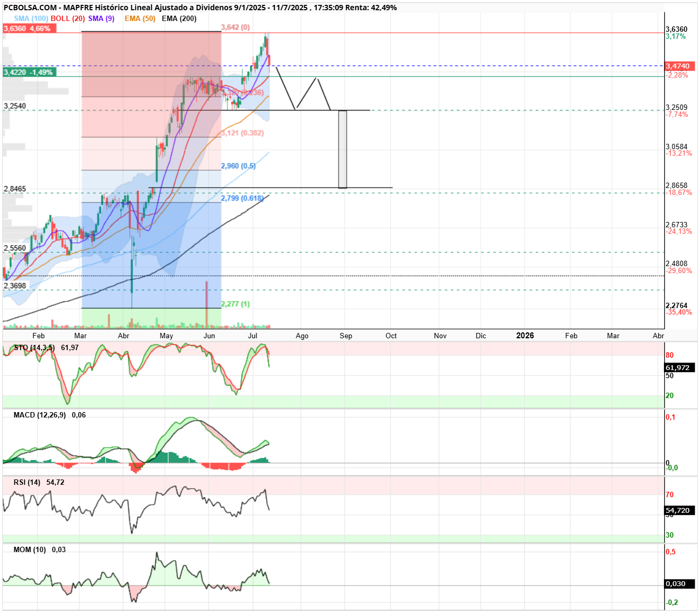The width and height of the screenshot is (700, 613).
Task: Click the red 3,6360 4,66% price tag
Action: (29, 28)
